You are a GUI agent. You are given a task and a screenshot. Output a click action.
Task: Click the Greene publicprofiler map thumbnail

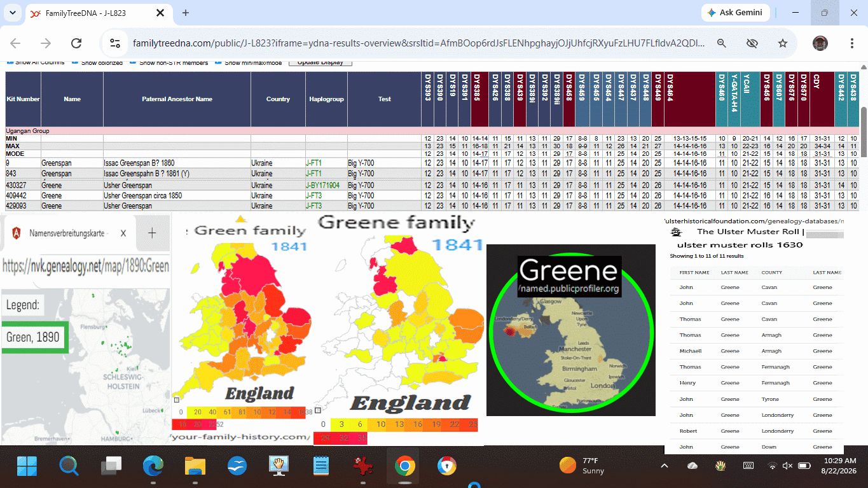(x=571, y=330)
